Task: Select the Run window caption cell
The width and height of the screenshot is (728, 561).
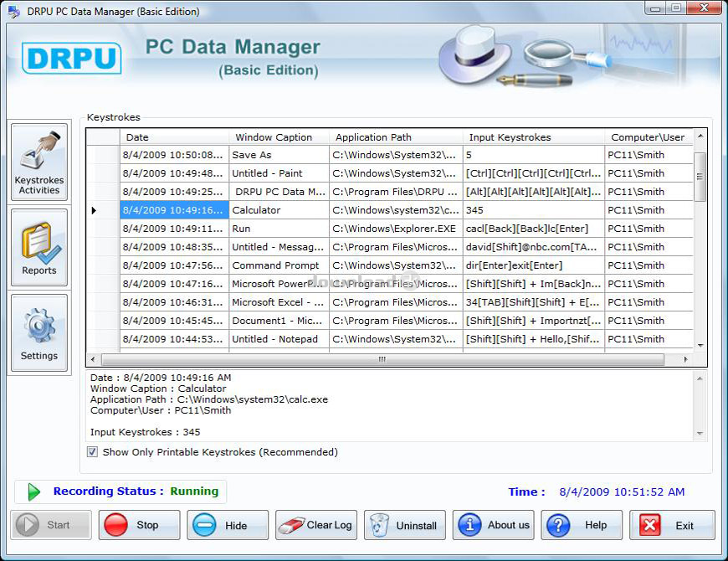Action: pyautogui.click(x=279, y=229)
